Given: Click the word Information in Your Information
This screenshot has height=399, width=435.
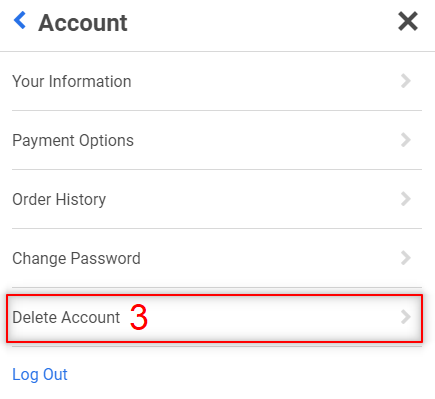Looking at the screenshot, I should click(x=90, y=81).
